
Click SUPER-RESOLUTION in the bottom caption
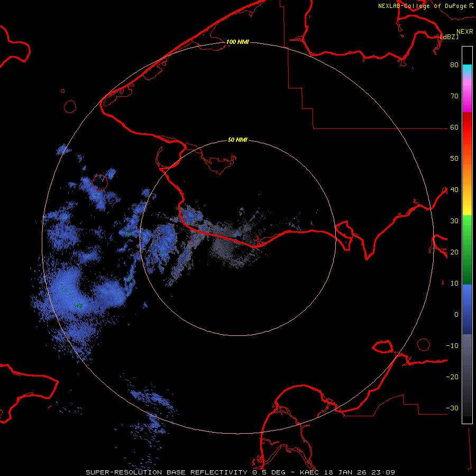pos(124,472)
